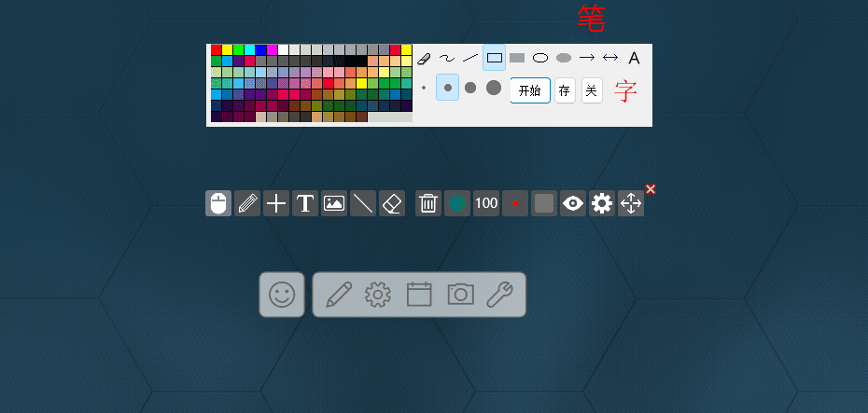Click the plus crosshair tool
Image resolution: width=868 pixels, height=413 pixels.
[x=276, y=203]
